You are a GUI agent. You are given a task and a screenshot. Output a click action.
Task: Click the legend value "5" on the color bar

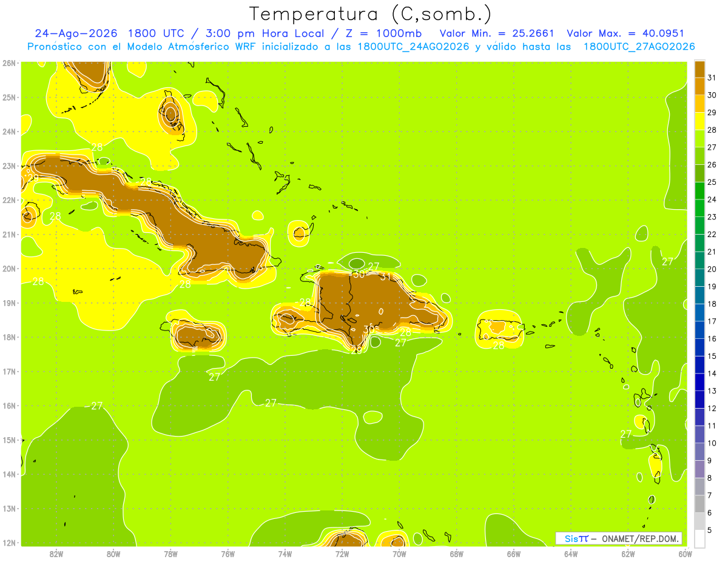click(x=710, y=530)
